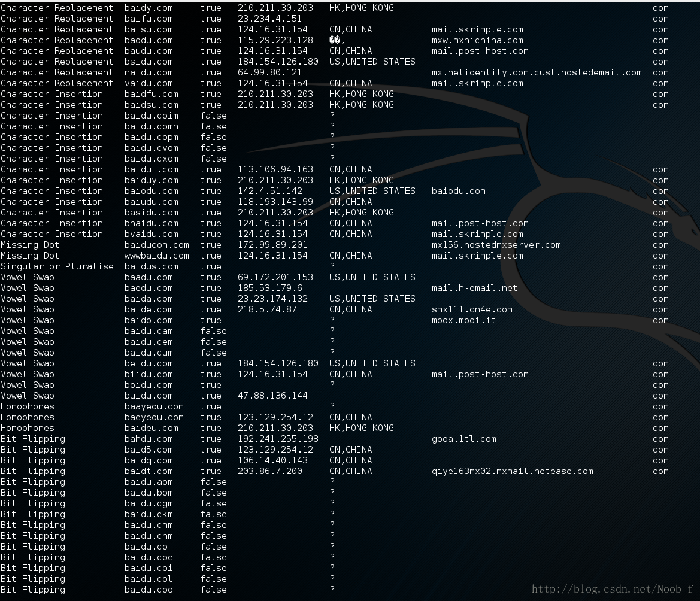
Task: Select the domain baidu.cgm
Action: click(149, 503)
